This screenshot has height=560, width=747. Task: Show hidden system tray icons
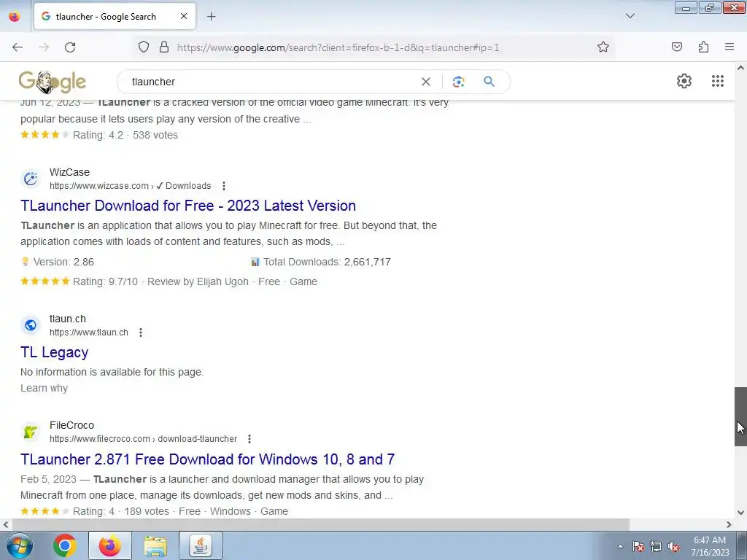[x=620, y=546]
